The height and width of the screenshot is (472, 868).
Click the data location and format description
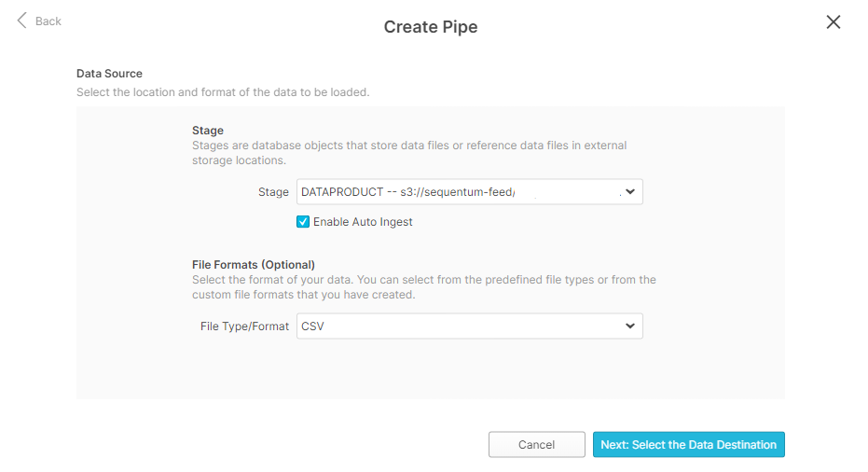pos(223,92)
